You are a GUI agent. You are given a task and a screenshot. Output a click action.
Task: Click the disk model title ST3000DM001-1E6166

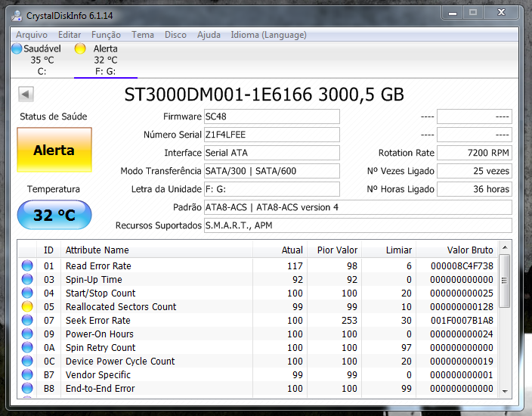(x=218, y=94)
